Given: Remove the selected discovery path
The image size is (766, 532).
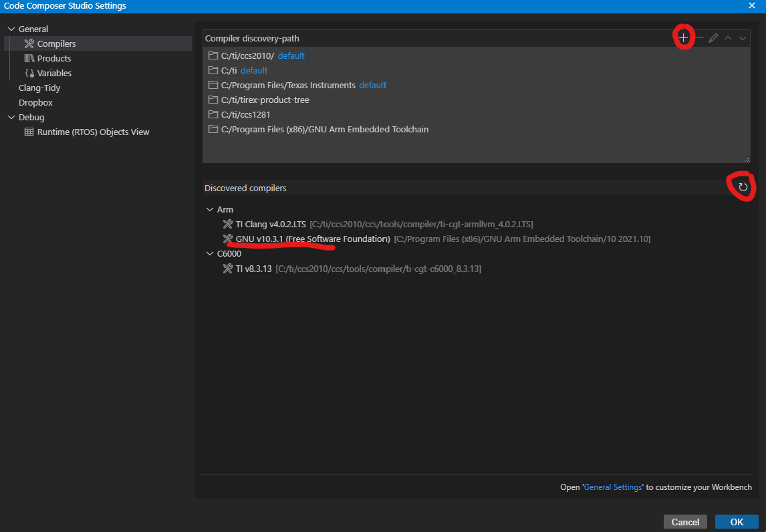Looking at the screenshot, I should (x=698, y=38).
